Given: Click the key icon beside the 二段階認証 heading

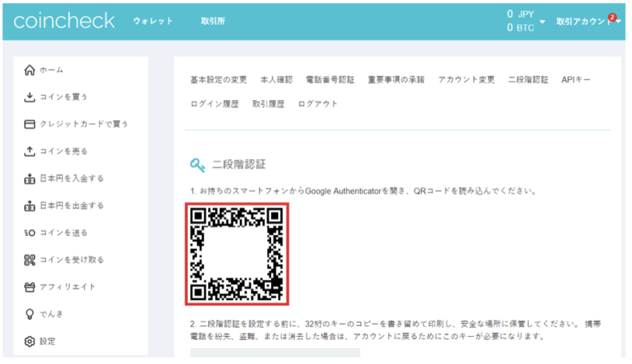Looking at the screenshot, I should pyautogui.click(x=198, y=165).
